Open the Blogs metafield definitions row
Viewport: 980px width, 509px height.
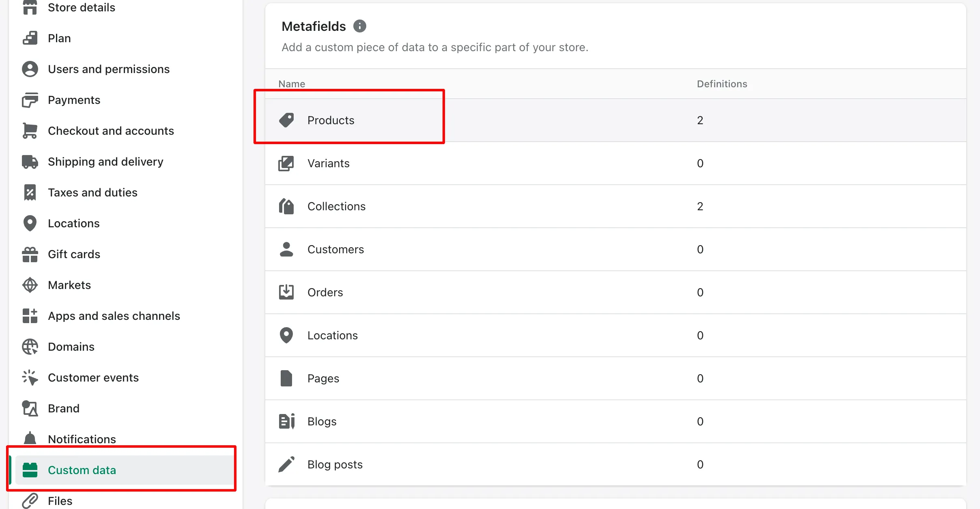(x=616, y=421)
